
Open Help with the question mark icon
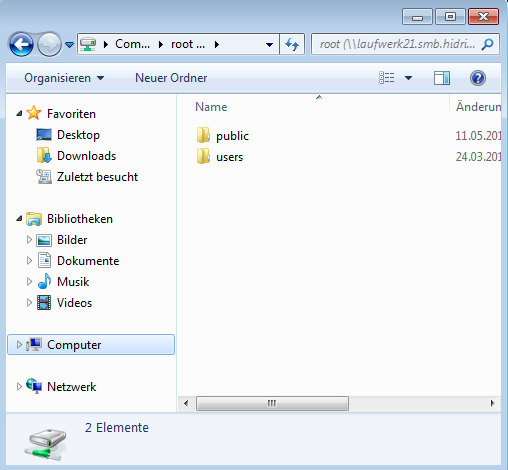(x=478, y=78)
